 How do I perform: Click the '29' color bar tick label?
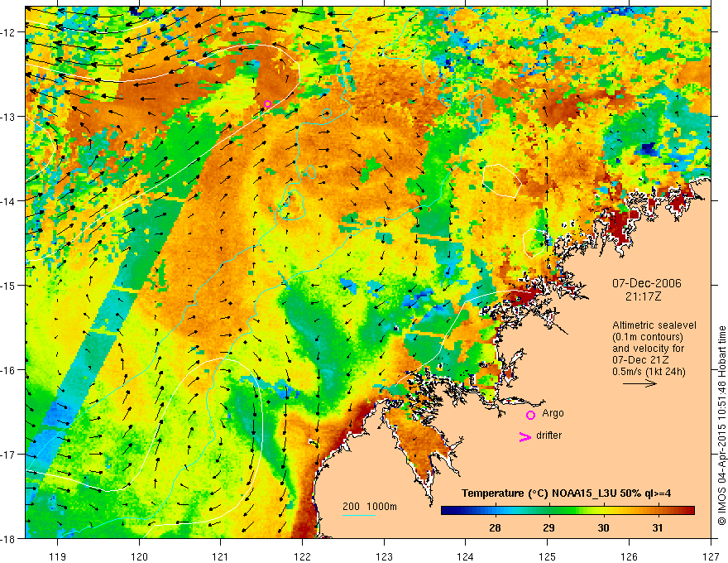pyautogui.click(x=548, y=528)
